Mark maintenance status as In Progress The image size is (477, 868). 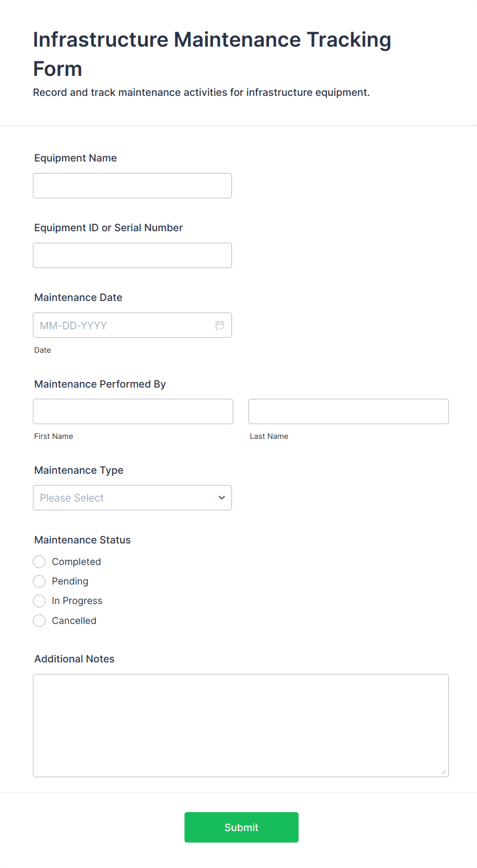(x=39, y=600)
